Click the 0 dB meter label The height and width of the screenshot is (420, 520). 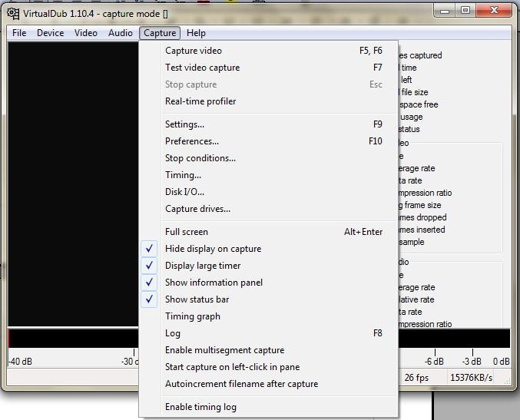[501, 362]
